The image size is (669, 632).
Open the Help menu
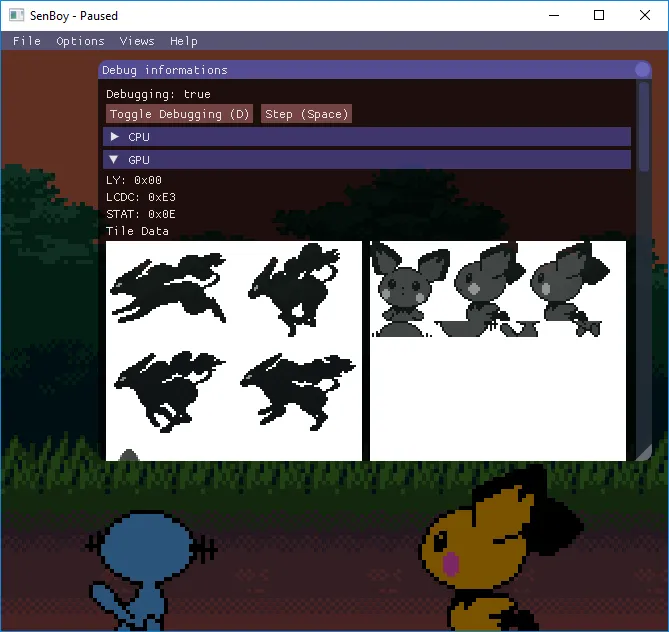click(184, 41)
